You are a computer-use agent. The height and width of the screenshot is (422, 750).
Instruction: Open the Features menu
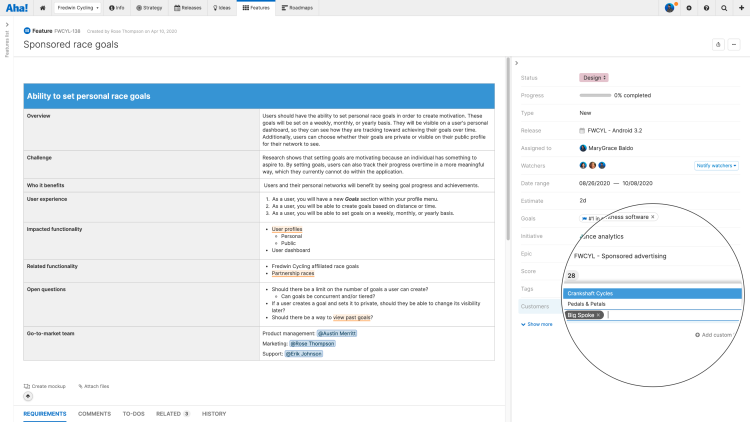click(x=256, y=8)
